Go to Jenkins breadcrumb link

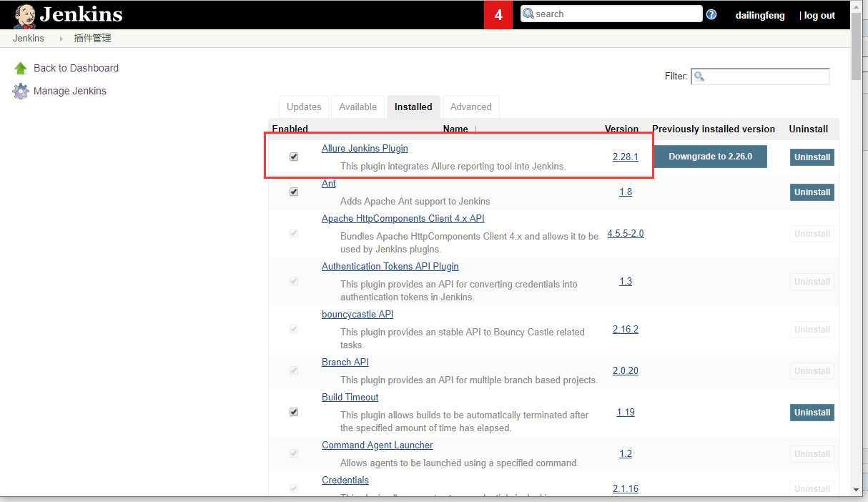28,39
